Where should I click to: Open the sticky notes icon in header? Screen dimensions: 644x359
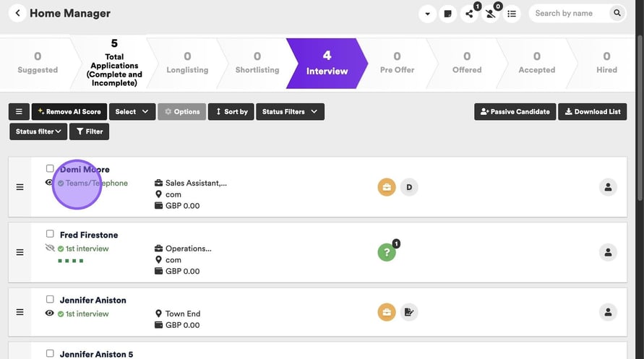click(448, 14)
